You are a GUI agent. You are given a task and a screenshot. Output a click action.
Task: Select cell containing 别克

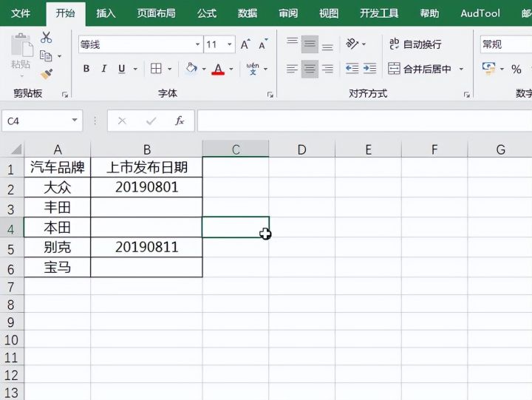[58, 247]
